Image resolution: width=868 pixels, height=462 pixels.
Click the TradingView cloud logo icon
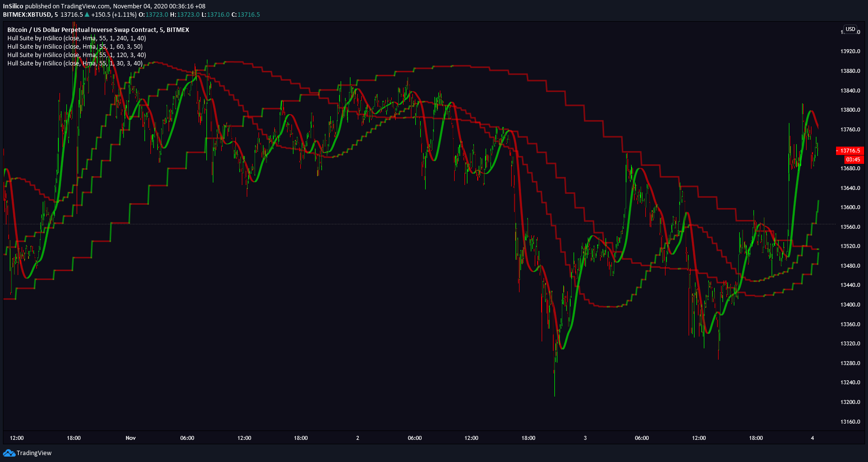tap(9, 453)
